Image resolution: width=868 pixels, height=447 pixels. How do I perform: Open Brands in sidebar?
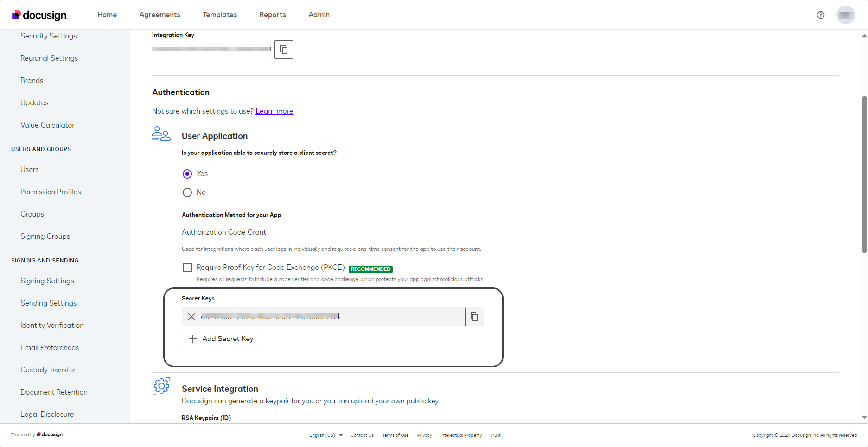pos(32,81)
